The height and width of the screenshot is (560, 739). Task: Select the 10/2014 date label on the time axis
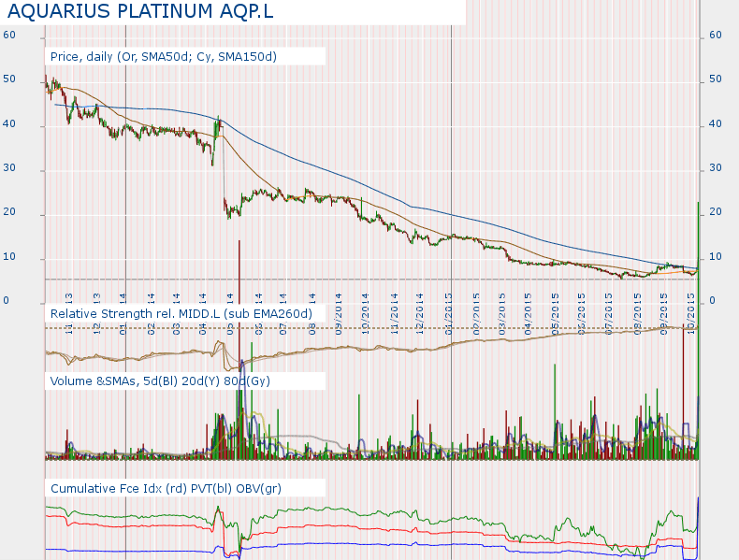coord(365,314)
